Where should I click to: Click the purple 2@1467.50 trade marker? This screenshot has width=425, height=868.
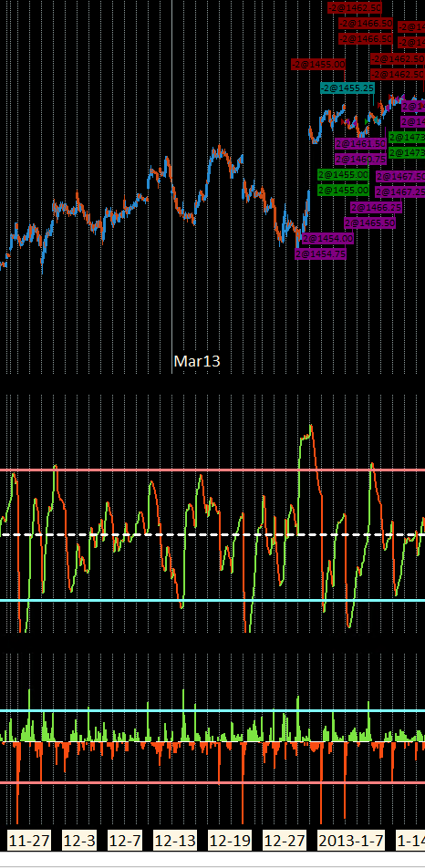point(400,177)
